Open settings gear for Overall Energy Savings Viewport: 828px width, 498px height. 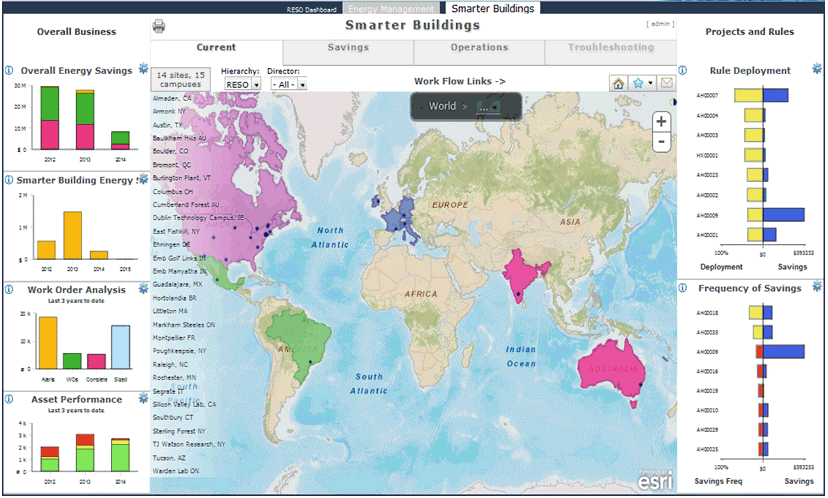click(143, 68)
